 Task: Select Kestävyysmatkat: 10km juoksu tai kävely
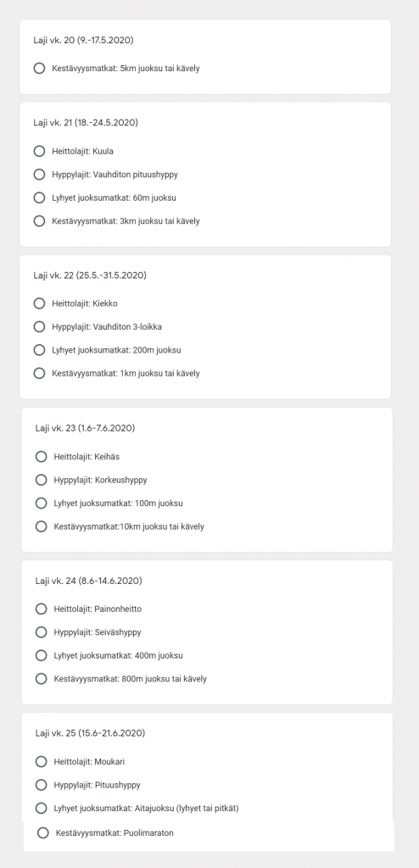41,526
